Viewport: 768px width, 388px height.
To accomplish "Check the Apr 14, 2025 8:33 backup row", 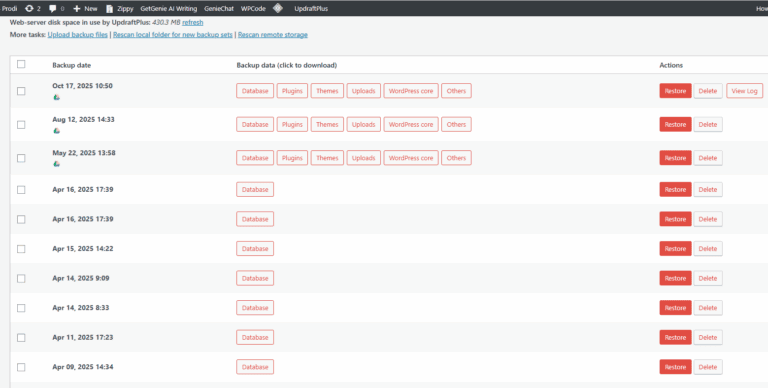I will [21, 308].
